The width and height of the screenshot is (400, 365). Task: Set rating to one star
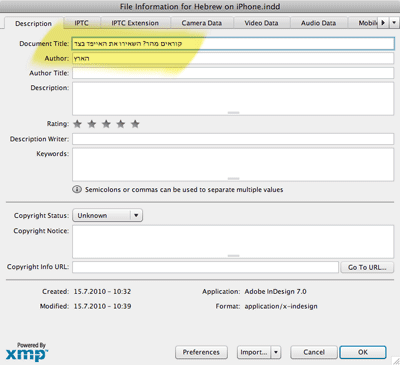[x=77, y=124]
